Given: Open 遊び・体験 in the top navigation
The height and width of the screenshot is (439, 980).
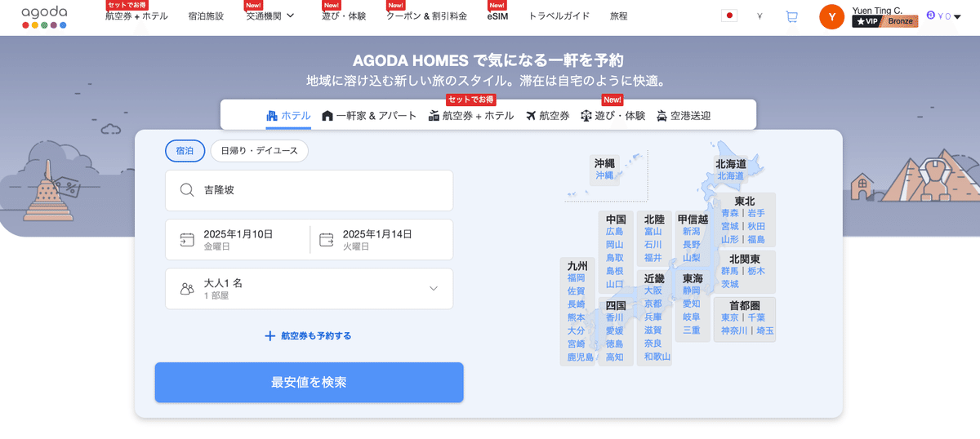Looking at the screenshot, I should pyautogui.click(x=344, y=16).
